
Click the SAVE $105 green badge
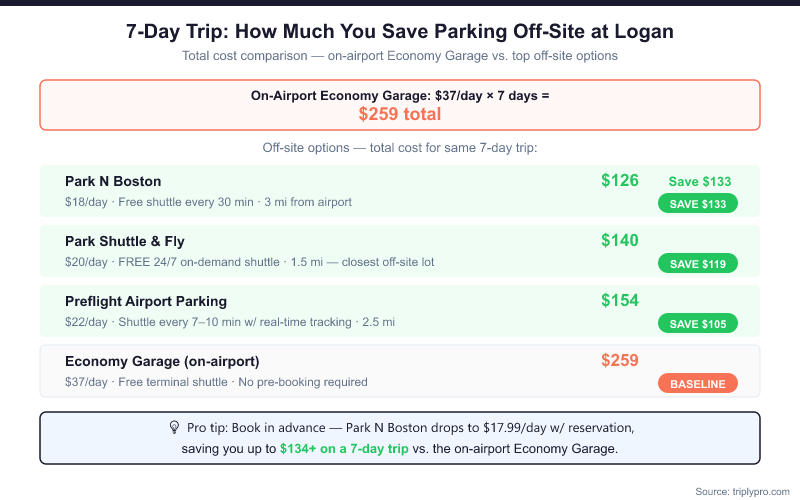[697, 323]
